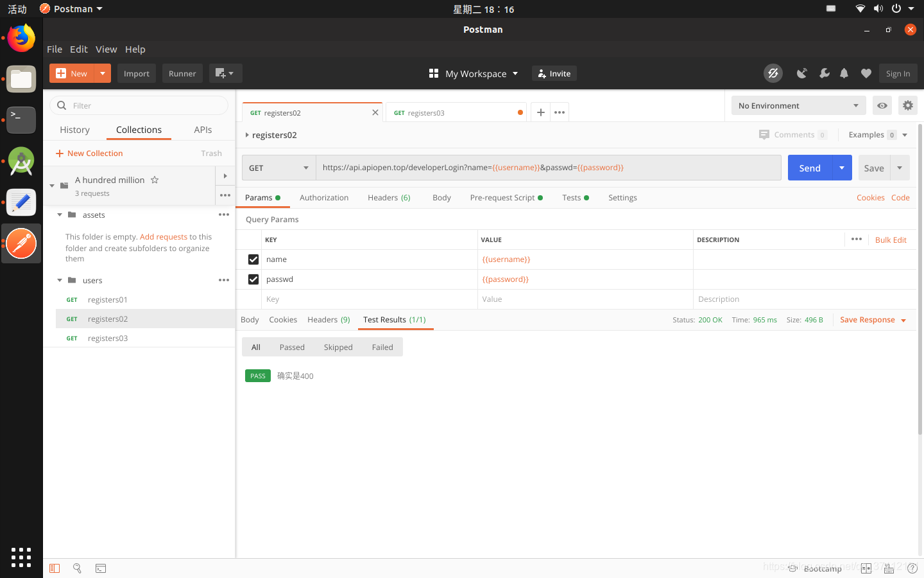Open the HTTP method GET dropdown
The width and height of the screenshot is (924, 578).
click(x=278, y=168)
